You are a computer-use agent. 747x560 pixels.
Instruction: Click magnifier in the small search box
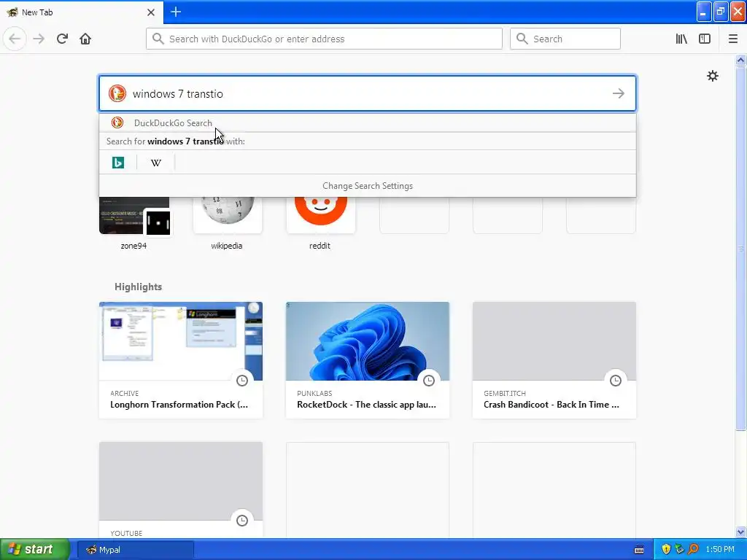coord(522,39)
